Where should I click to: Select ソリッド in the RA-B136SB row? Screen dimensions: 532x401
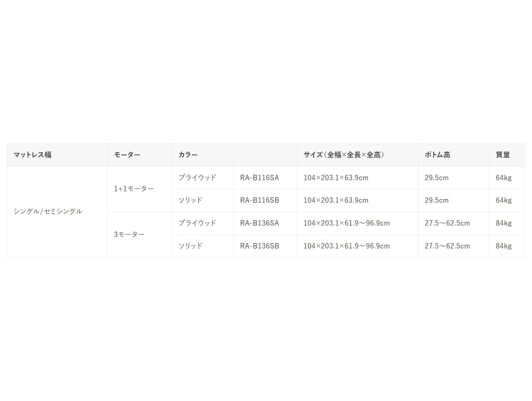coord(190,246)
